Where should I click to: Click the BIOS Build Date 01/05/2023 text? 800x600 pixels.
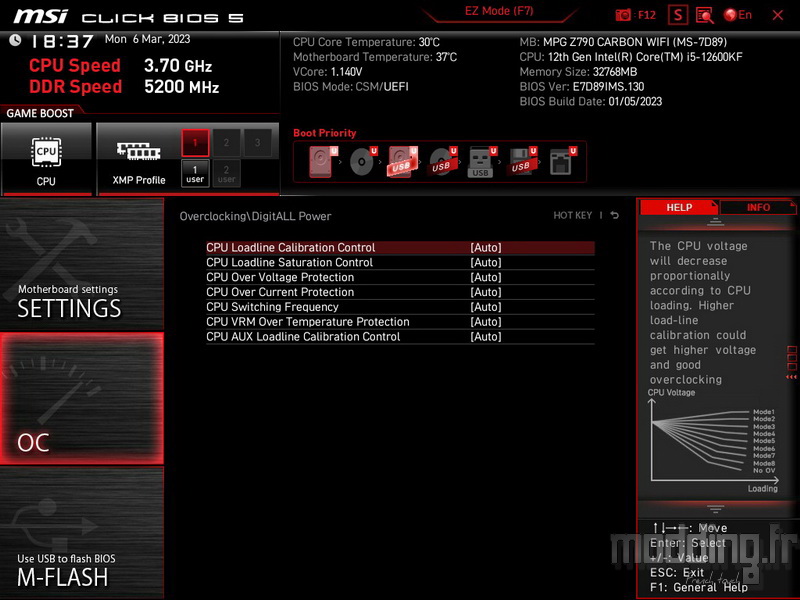point(590,101)
